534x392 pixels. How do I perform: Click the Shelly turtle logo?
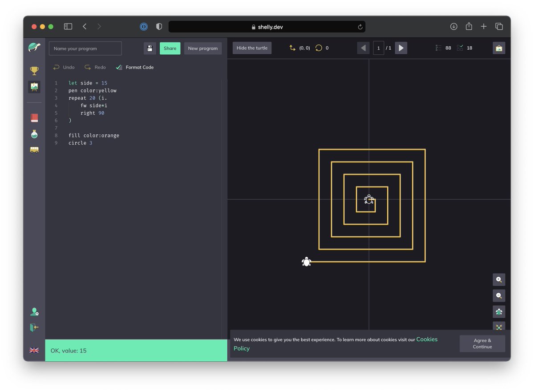34,47
